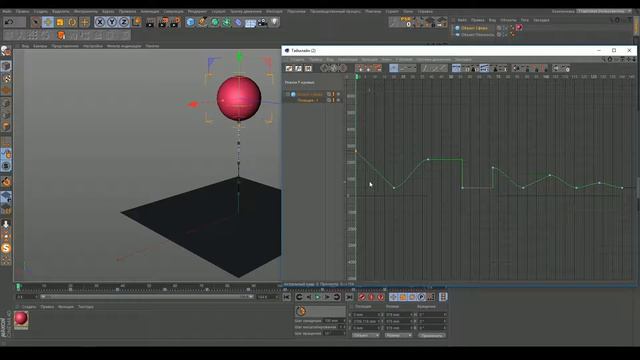
Task: Click position X value field
Action: click(366, 315)
